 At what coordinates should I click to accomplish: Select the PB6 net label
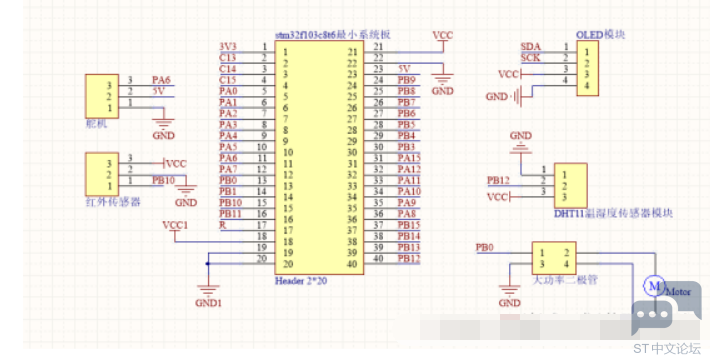407,113
